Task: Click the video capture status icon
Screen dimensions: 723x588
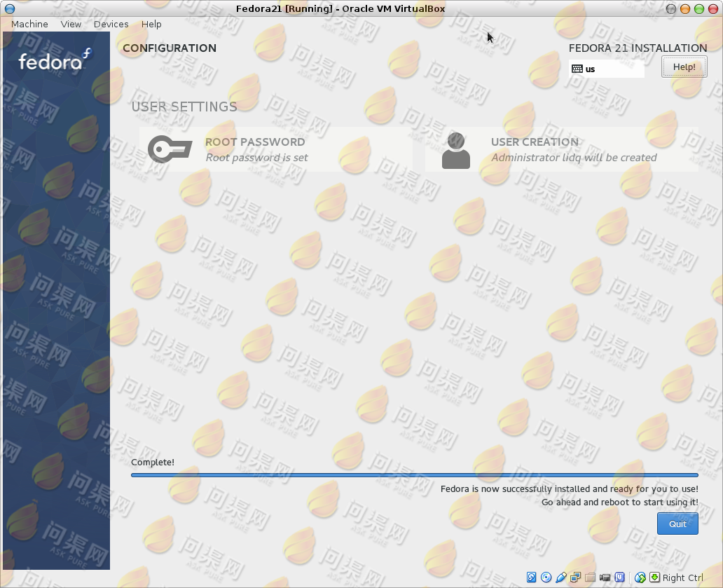Action: 605,577
